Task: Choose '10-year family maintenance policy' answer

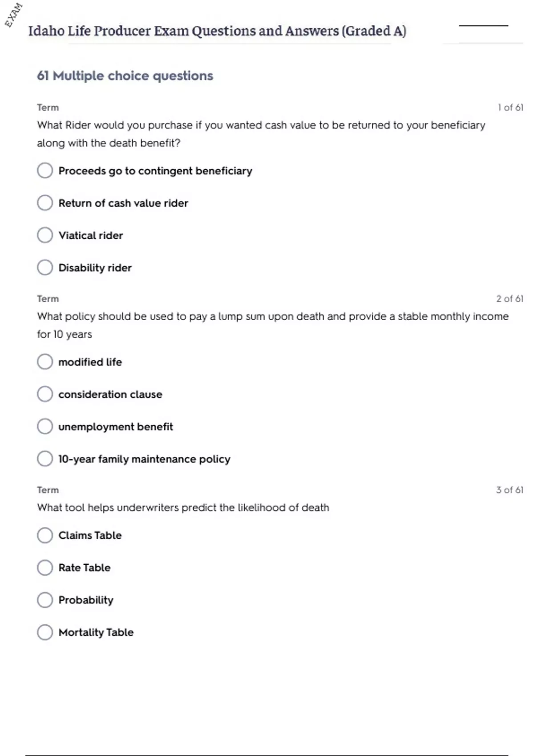Action: [x=45, y=458]
